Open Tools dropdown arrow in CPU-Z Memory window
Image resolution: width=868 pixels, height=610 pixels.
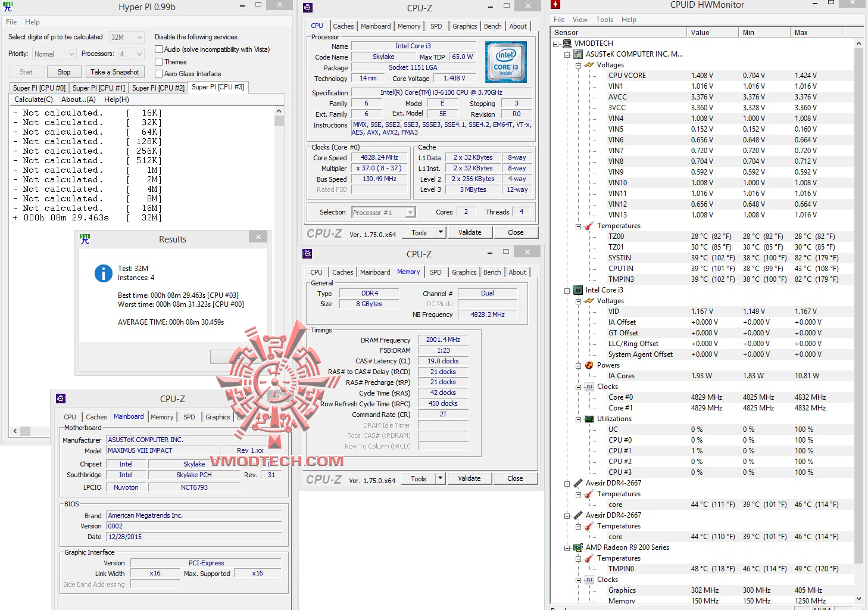pos(440,478)
